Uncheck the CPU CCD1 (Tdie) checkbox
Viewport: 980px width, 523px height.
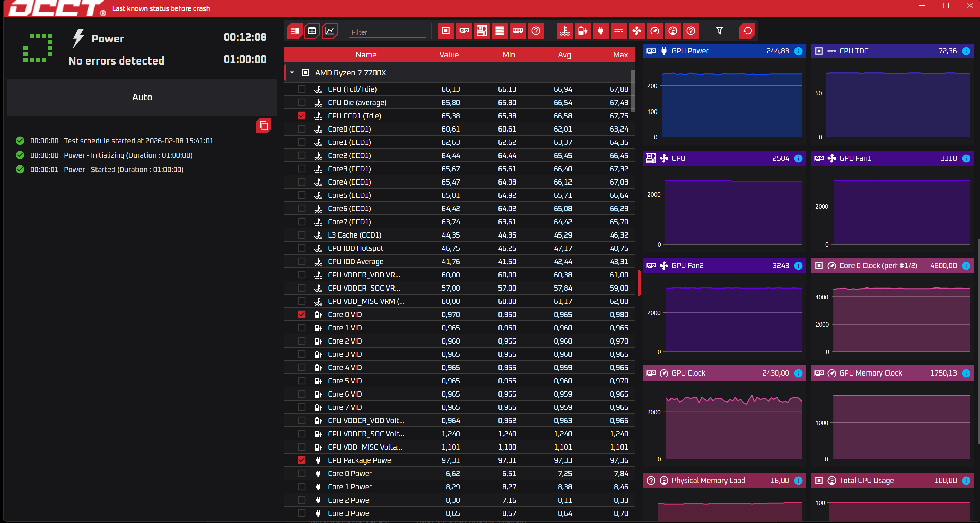(302, 116)
